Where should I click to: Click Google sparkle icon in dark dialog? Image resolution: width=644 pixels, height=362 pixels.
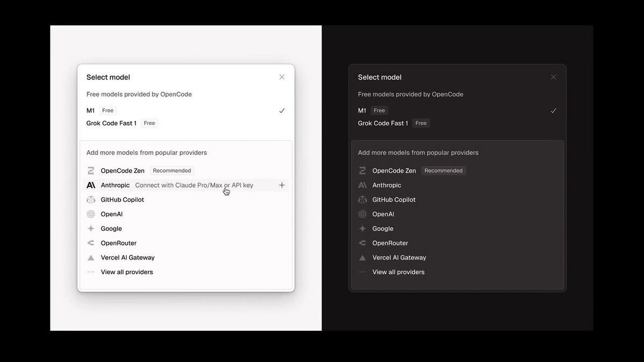(x=362, y=228)
